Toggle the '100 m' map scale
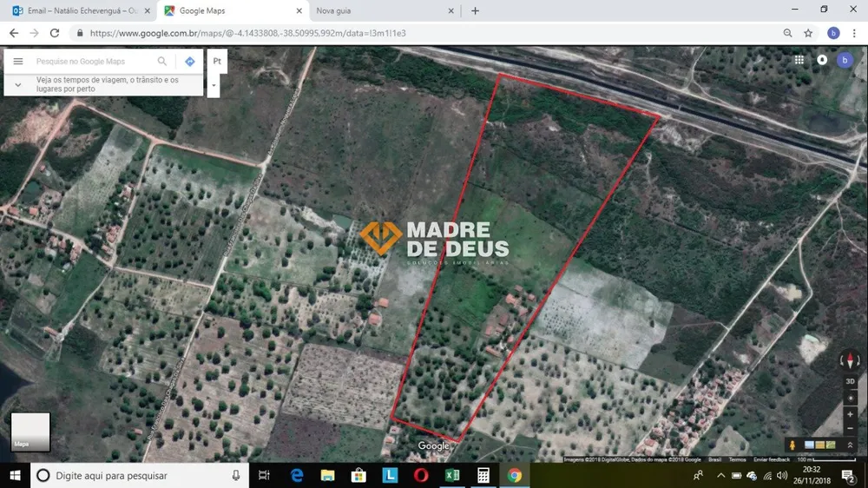This screenshot has width=868, height=488. click(826, 459)
